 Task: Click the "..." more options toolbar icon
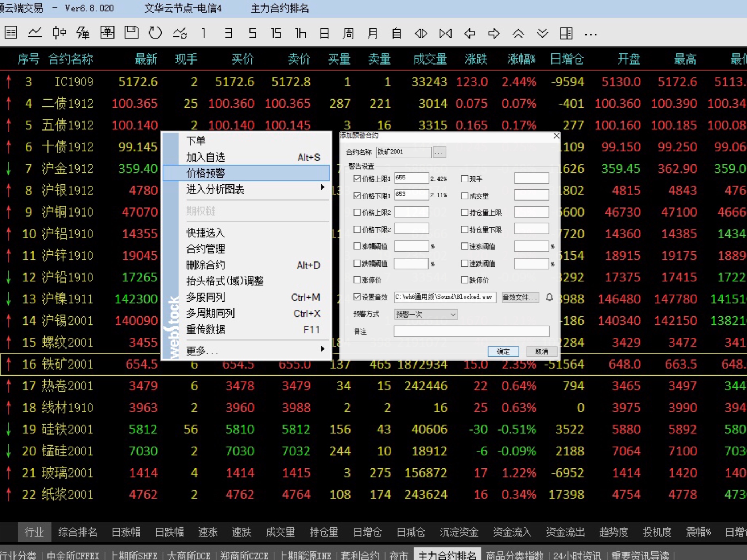point(590,34)
